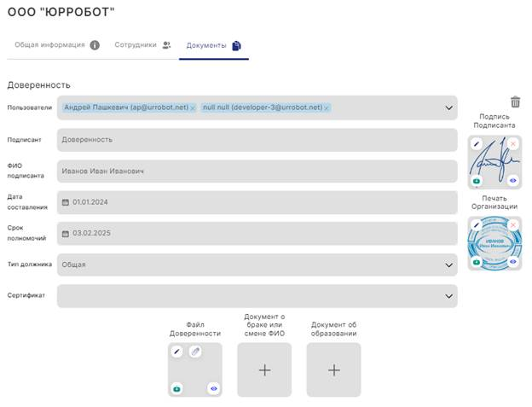Image resolution: width=532 pixels, height=407 pixels.
Task: Click the green camera icon on the signature image
Action: 477,181
